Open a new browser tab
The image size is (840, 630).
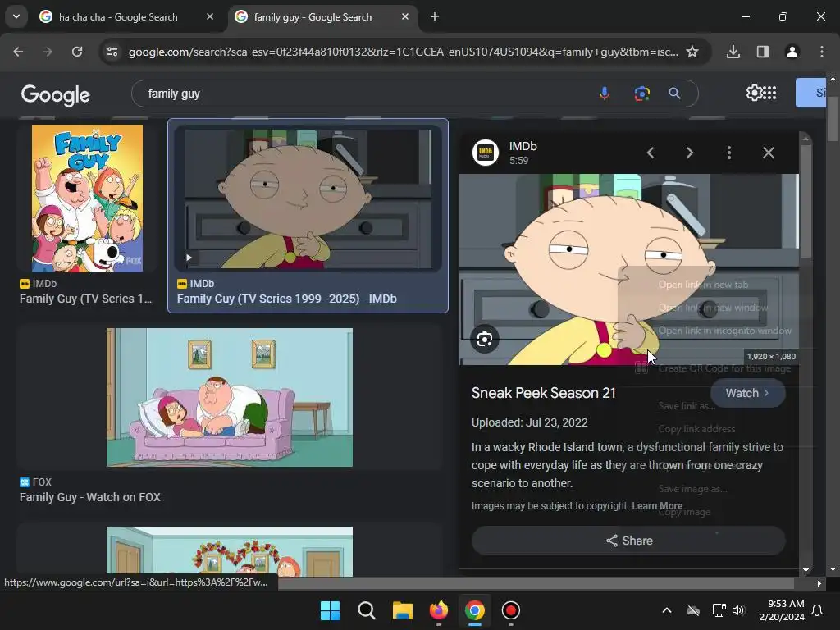[435, 16]
